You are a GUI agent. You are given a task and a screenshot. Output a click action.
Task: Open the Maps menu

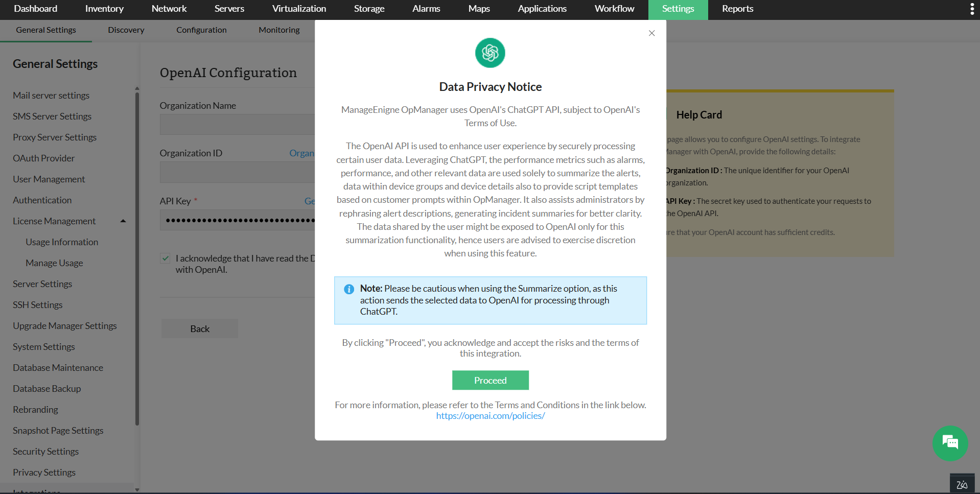(x=479, y=9)
